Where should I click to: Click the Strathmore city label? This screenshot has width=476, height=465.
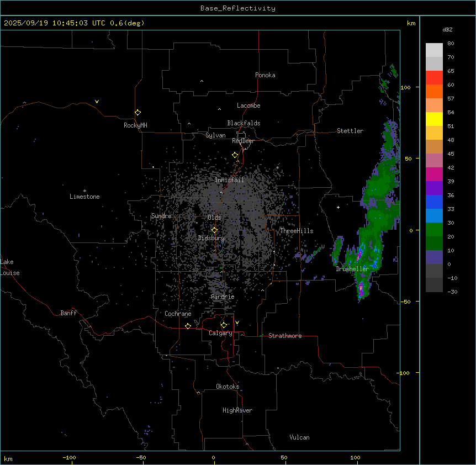pos(285,336)
